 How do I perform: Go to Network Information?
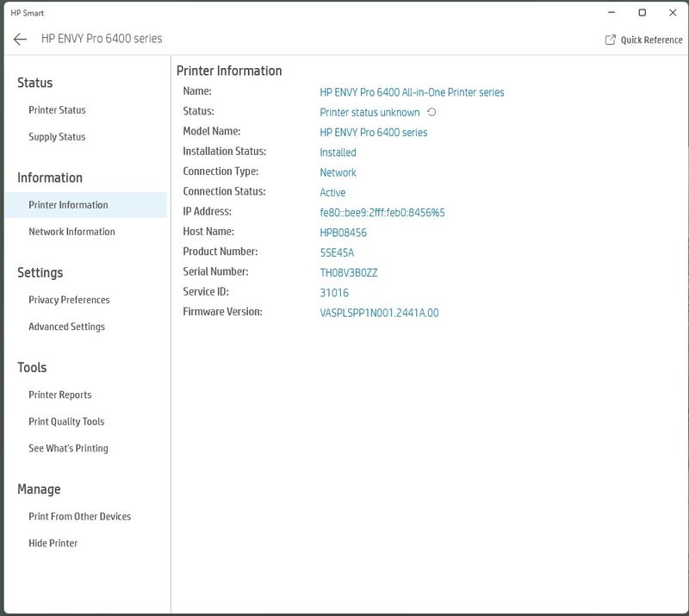[x=71, y=232]
